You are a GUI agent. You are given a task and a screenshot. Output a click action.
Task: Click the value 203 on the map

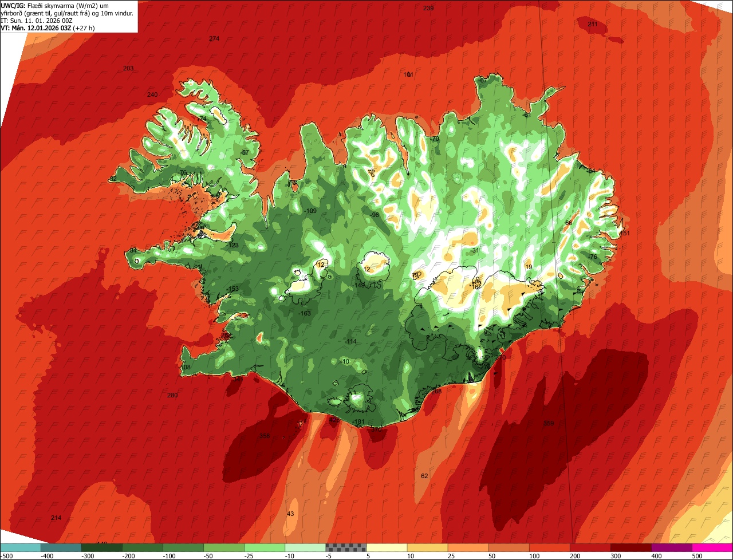[128, 68]
